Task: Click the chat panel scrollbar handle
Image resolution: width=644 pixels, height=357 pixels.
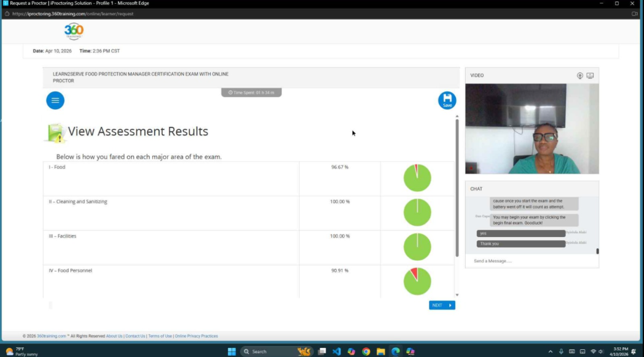Action: pos(597,251)
